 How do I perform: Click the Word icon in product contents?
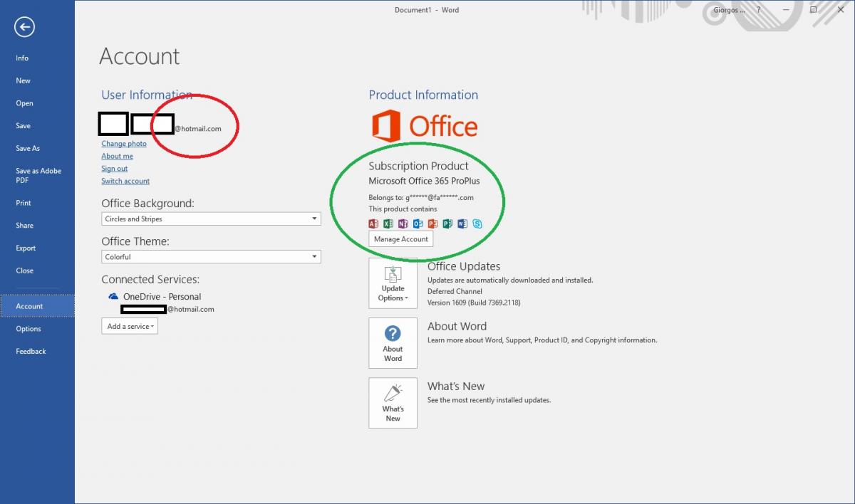462,224
